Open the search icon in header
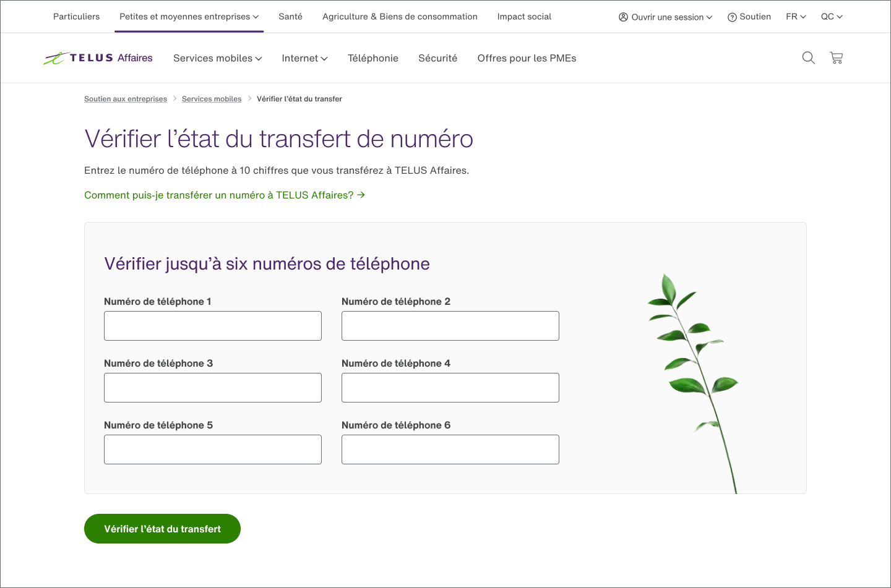The width and height of the screenshot is (891, 588). tap(808, 58)
